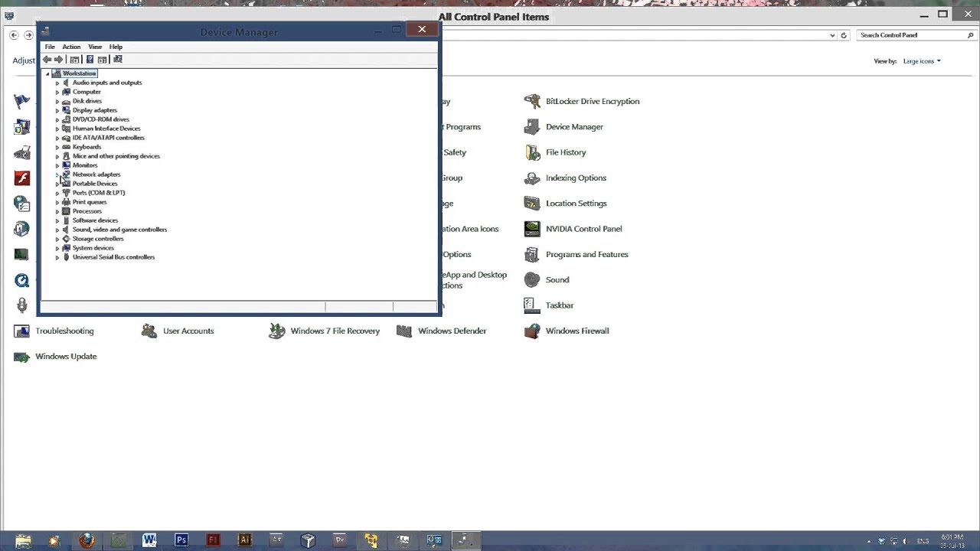
Task: Select the System devices tree item
Action: (93, 248)
